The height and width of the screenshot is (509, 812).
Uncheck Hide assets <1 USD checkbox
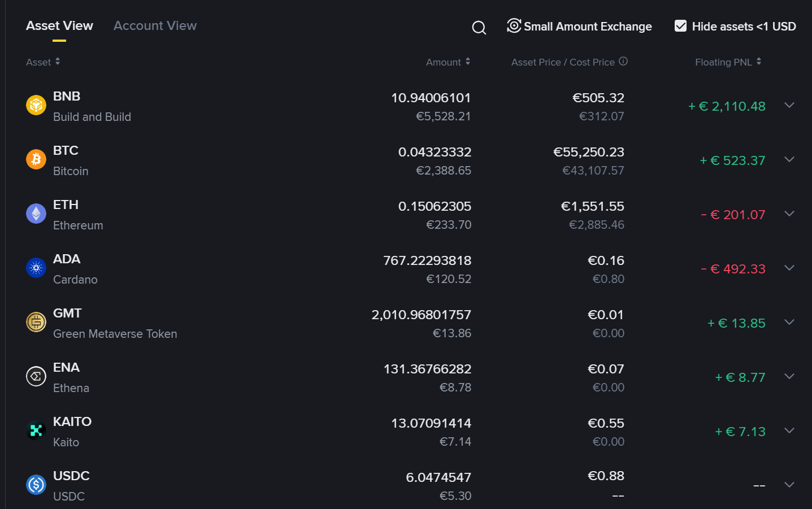click(x=680, y=26)
